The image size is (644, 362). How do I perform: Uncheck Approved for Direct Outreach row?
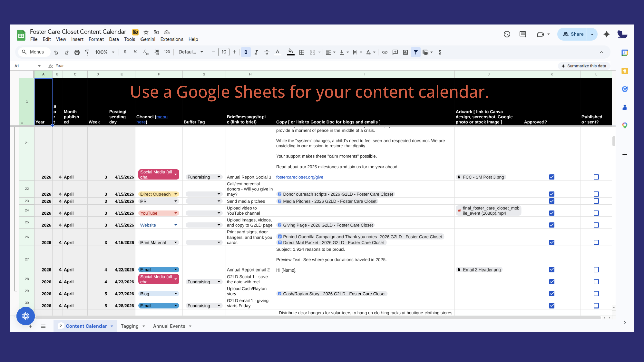pos(552,194)
